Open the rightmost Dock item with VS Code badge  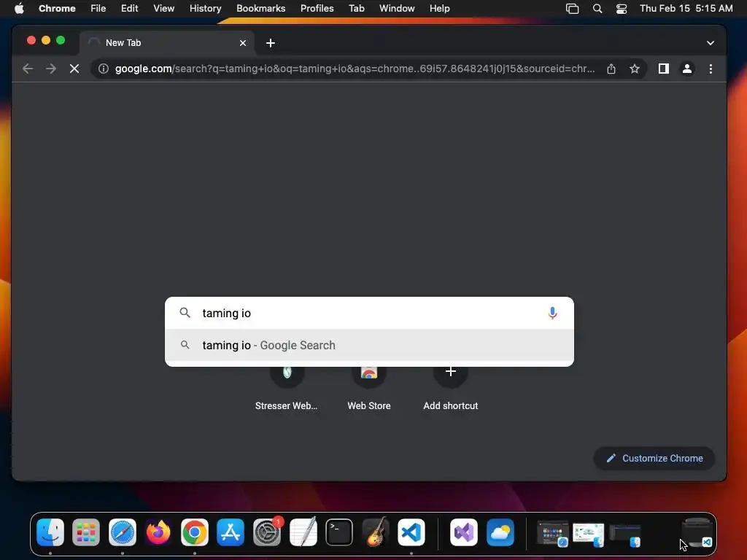697,533
